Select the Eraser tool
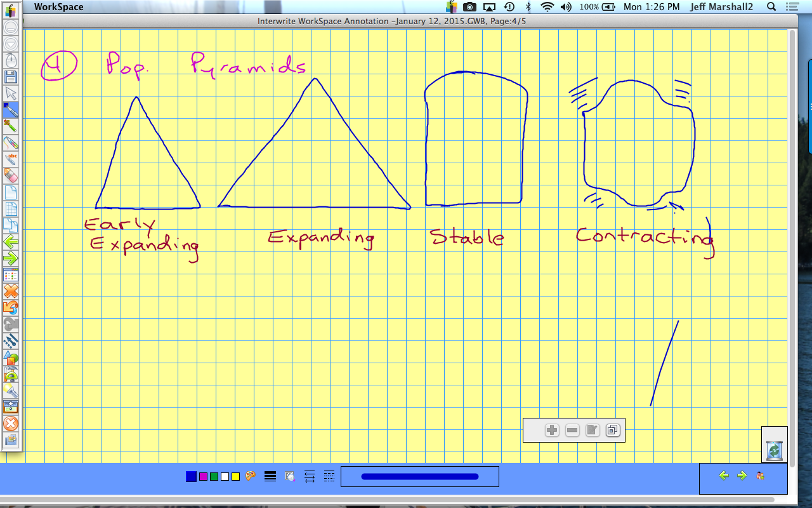This screenshot has width=812, height=508. point(11,176)
